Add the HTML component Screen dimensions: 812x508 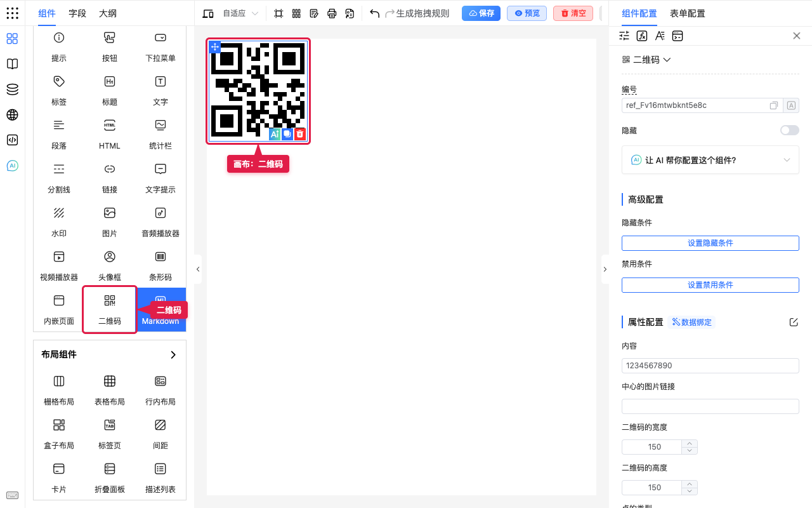(110, 134)
